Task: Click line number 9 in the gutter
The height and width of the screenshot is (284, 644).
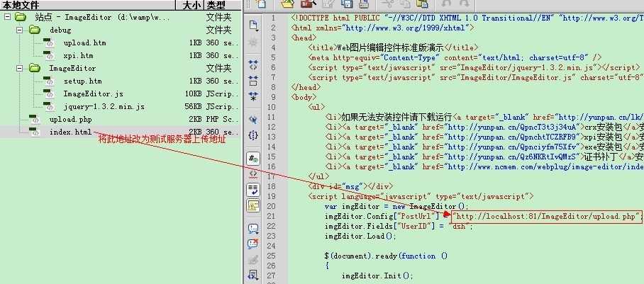Action: click(273, 97)
